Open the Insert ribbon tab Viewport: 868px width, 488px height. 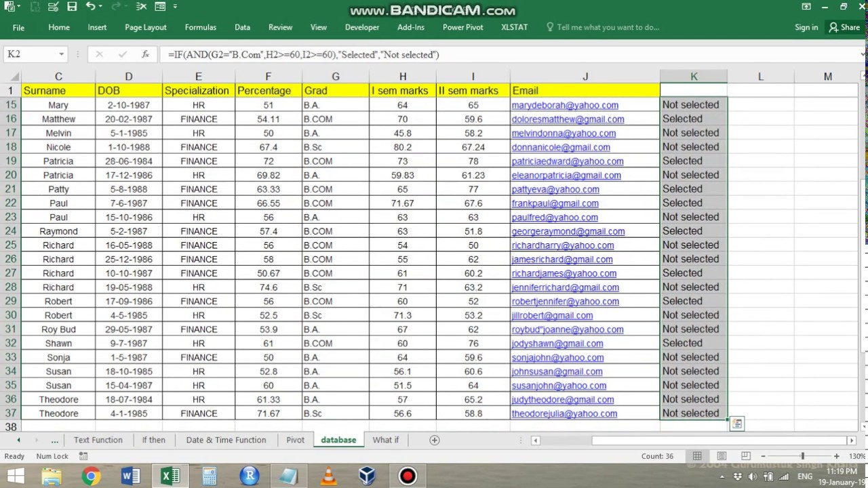[x=97, y=27]
